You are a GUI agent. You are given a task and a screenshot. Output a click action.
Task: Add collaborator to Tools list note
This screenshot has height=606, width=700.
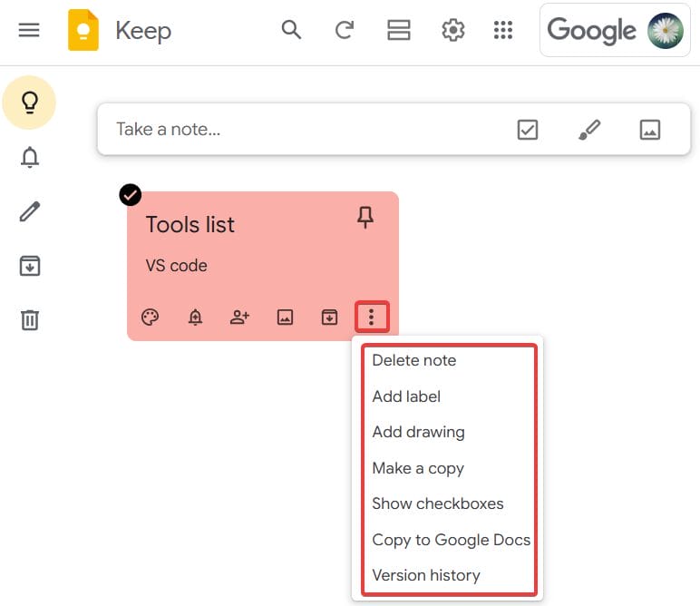pos(239,317)
